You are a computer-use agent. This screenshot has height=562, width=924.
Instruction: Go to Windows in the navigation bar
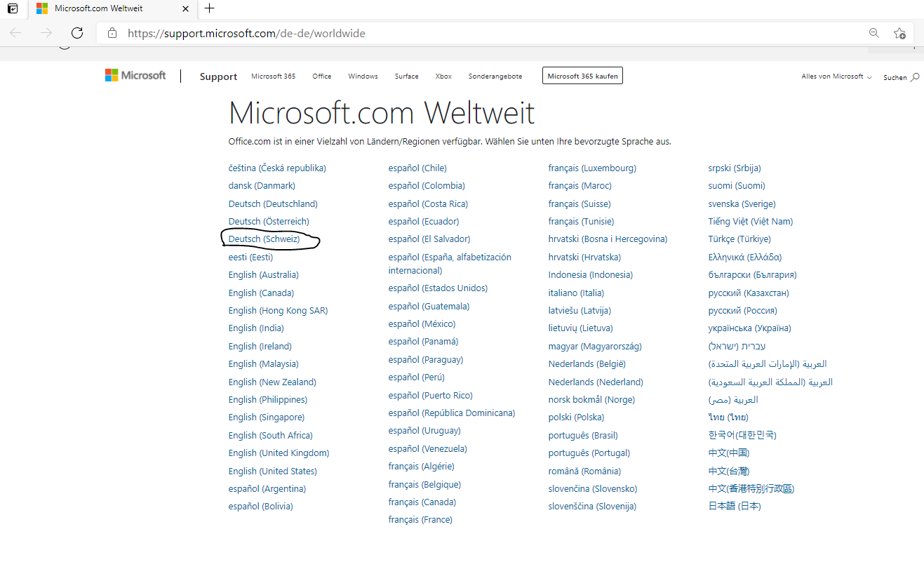(363, 76)
